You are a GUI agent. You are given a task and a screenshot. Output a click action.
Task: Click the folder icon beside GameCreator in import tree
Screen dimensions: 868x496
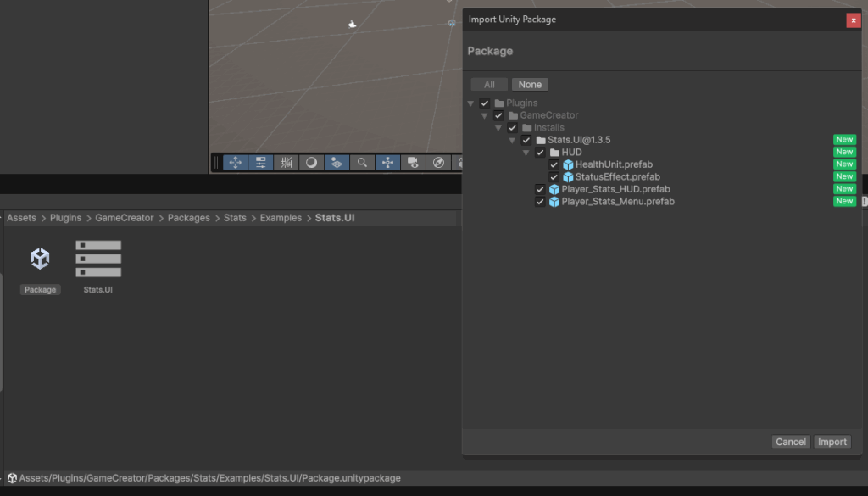tap(513, 115)
